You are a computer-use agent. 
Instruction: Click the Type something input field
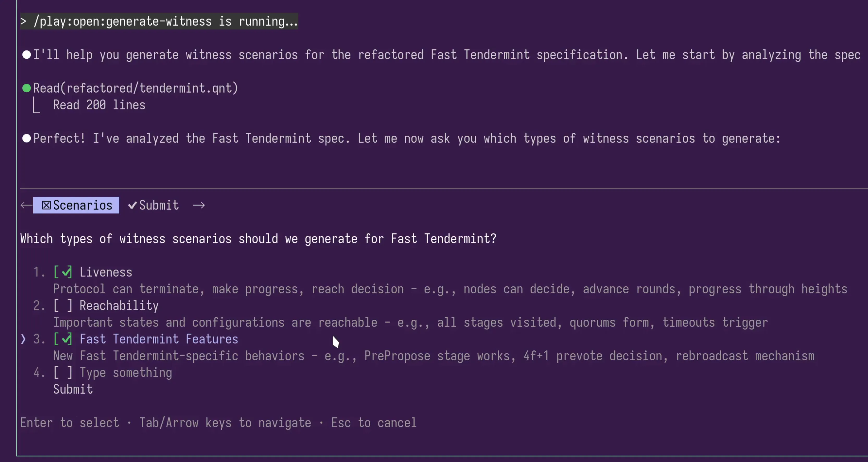pyautogui.click(x=126, y=372)
